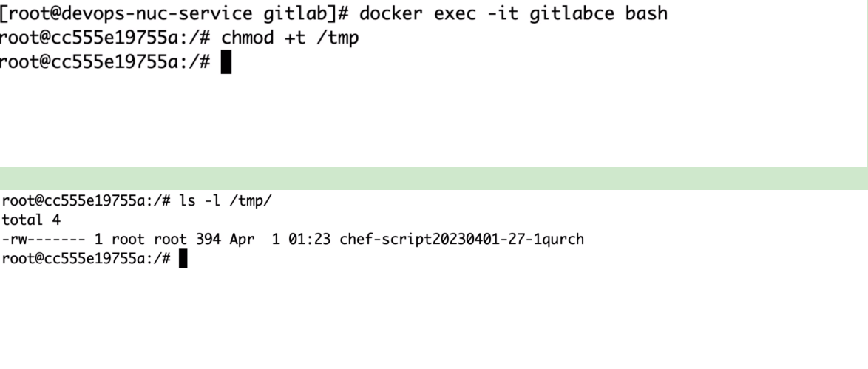
Task: Click the green divider bar between terminals
Action: (434, 178)
